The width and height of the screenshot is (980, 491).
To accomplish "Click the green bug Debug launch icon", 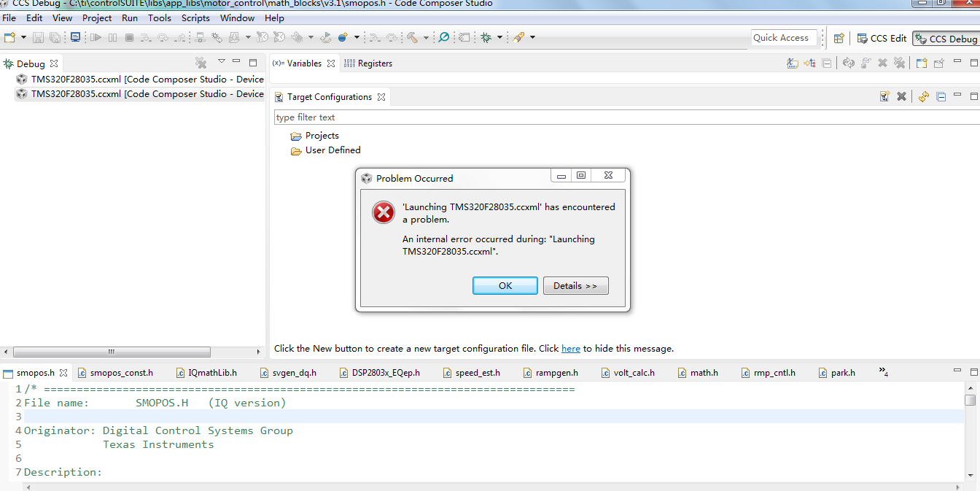I will 486,37.
